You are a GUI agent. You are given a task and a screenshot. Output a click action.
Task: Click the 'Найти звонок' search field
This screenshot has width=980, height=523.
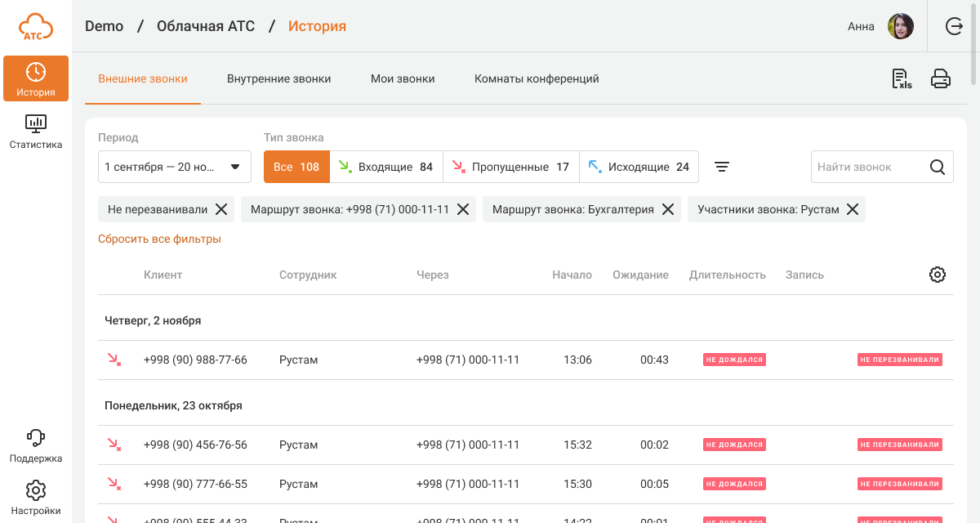click(x=866, y=167)
